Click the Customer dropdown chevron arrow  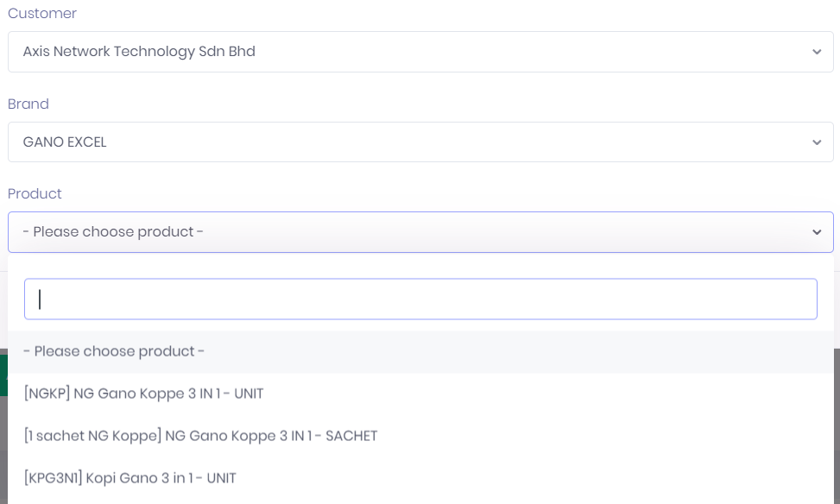click(816, 53)
